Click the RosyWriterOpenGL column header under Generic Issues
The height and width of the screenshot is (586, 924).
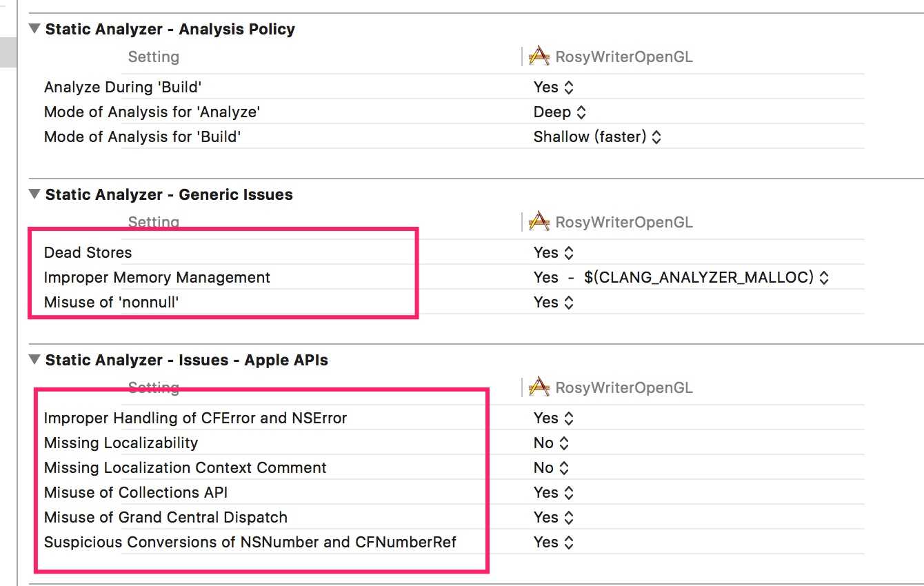(623, 222)
